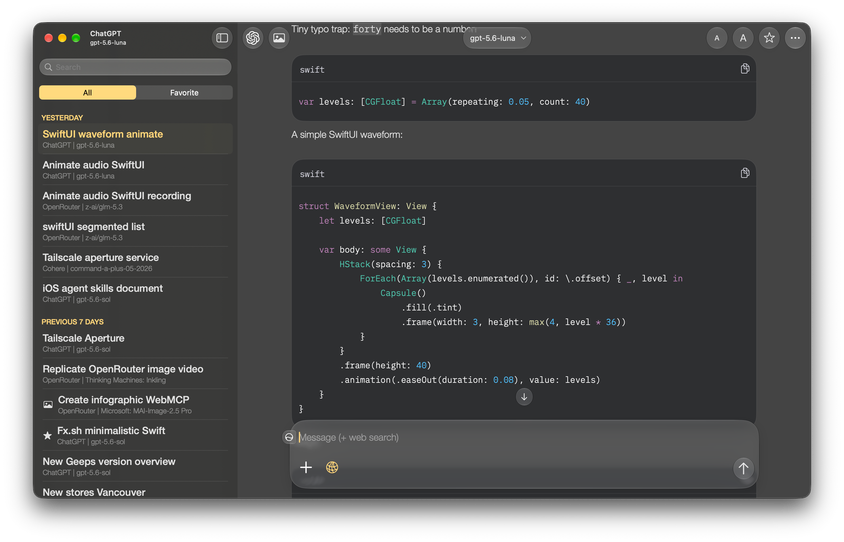Click the text A simple SwiftUI waveform:

347,135
